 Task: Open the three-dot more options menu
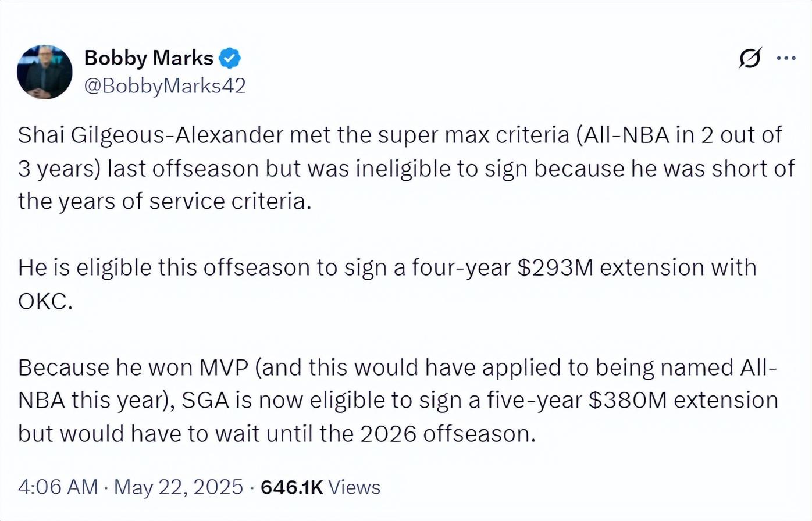tap(786, 58)
